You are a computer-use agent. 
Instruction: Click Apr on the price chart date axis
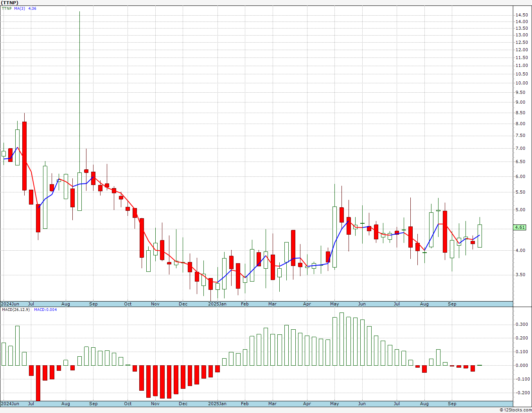coord(307,304)
